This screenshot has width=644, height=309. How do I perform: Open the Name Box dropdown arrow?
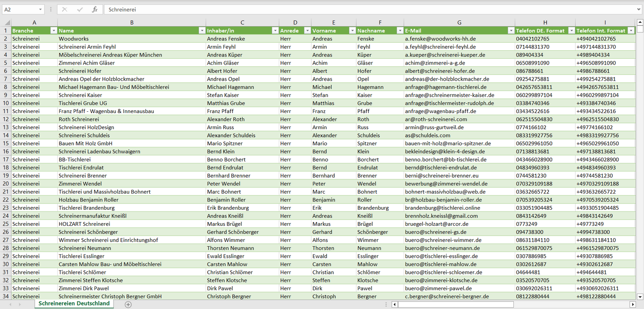(x=41, y=9)
